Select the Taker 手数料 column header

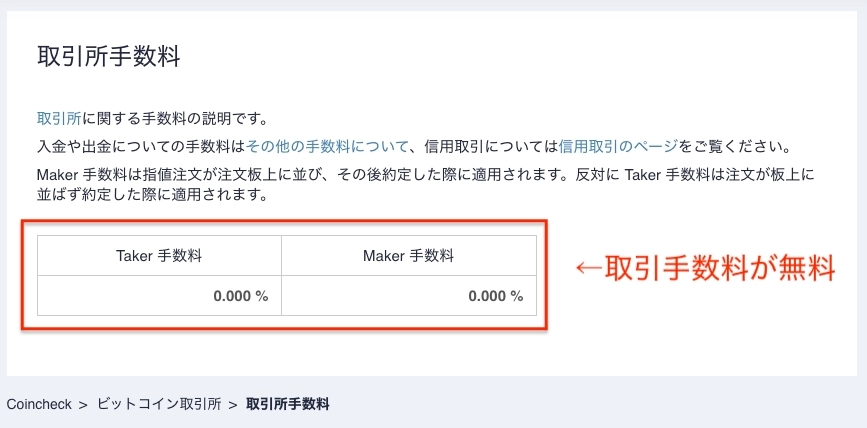(159, 256)
